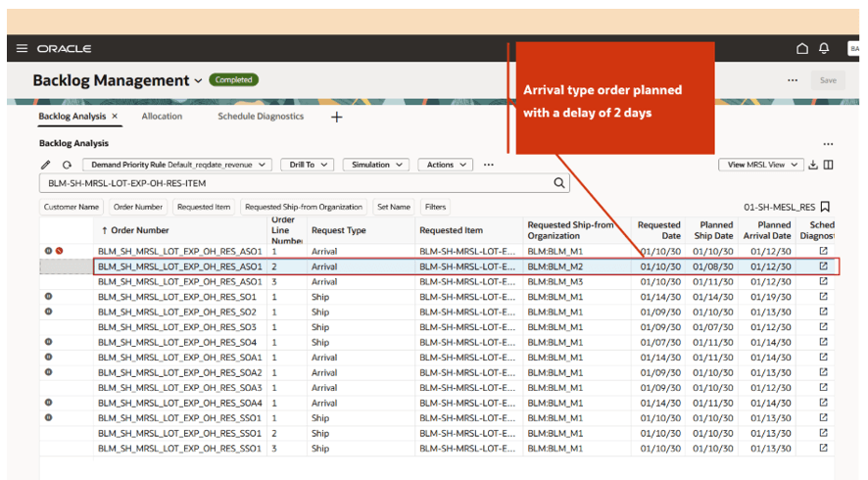
Task: Open schedule diagnostics for ASO1 line 3
Action: click(824, 281)
